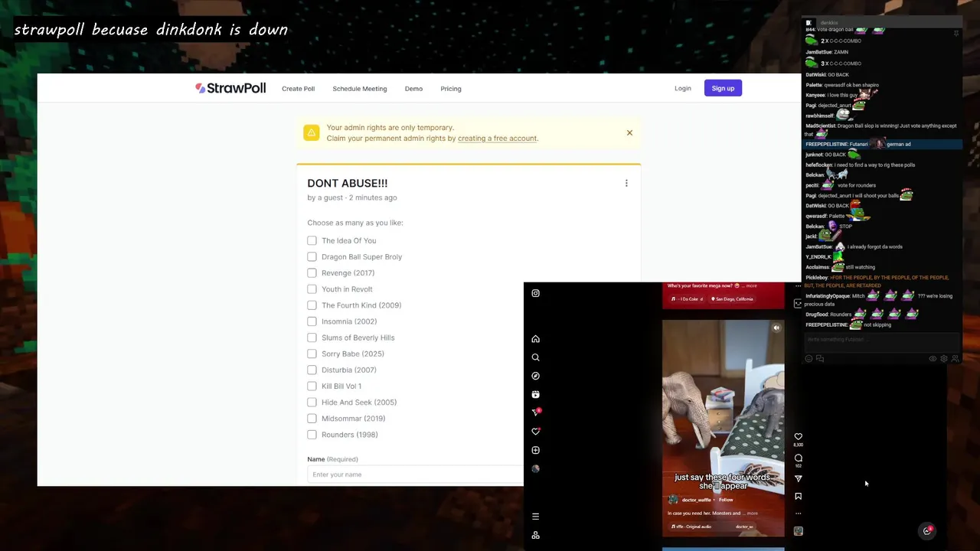Open Instagram hamburger More menu

tap(536, 517)
